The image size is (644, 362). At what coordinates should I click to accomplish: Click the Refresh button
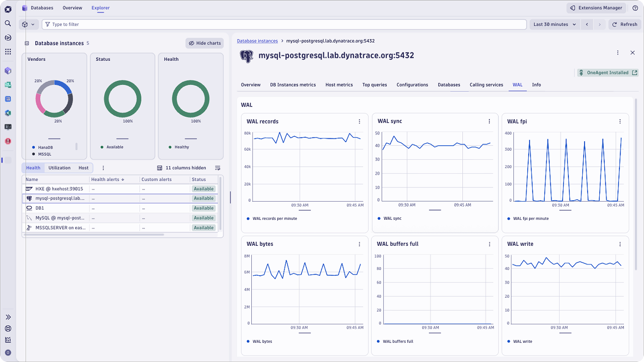point(624,25)
